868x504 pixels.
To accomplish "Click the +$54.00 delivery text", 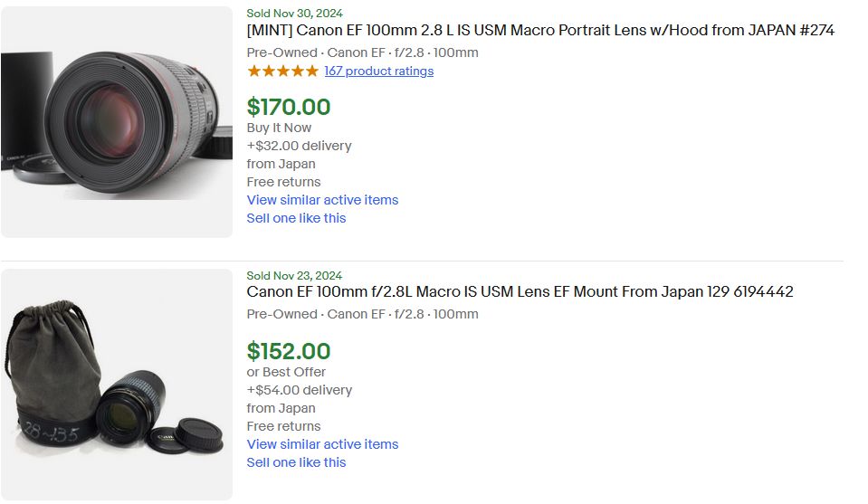I will point(299,390).
